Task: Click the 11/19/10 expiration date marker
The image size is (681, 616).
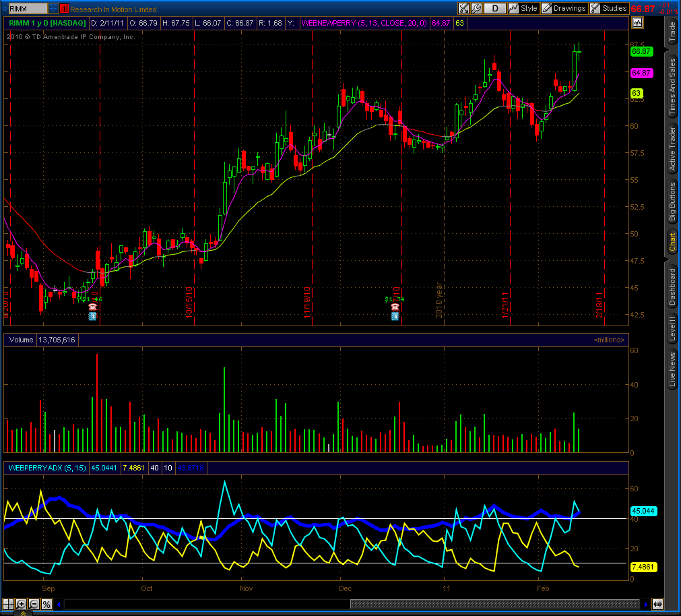Action: coord(307,303)
